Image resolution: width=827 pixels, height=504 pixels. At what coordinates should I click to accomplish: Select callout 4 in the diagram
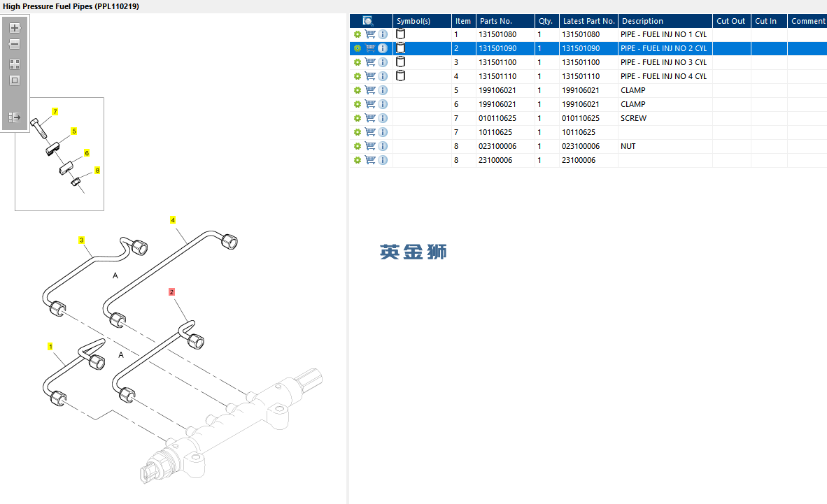(x=173, y=219)
